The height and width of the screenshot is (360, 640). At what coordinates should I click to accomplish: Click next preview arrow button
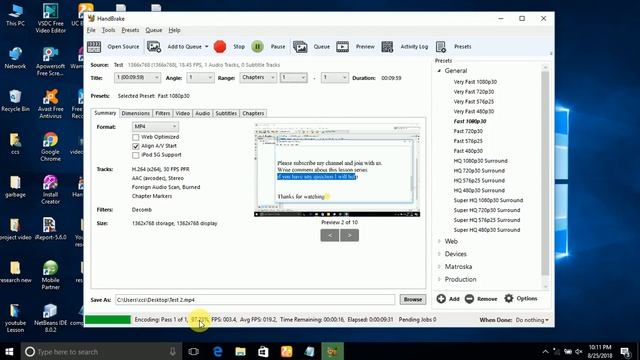(x=349, y=235)
